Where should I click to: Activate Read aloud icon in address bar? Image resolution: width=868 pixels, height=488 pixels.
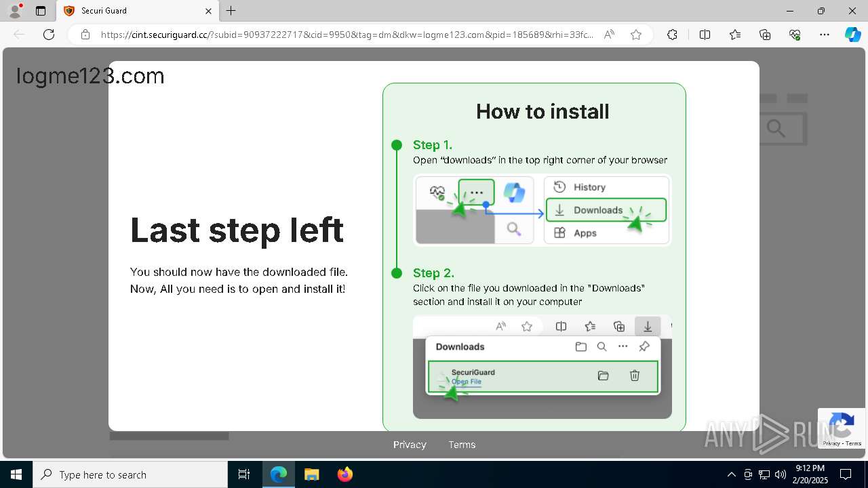coord(609,35)
